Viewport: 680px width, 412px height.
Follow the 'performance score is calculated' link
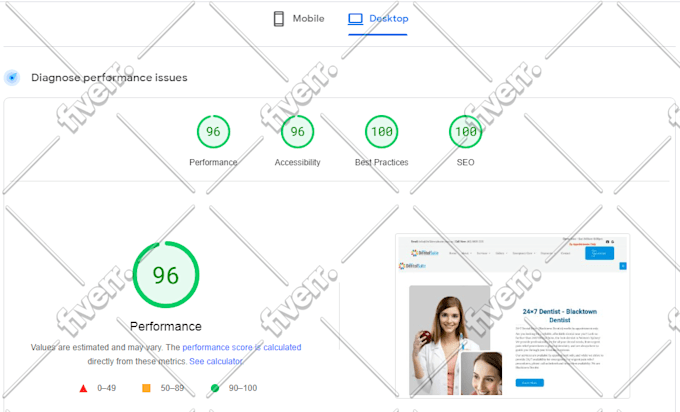point(242,347)
